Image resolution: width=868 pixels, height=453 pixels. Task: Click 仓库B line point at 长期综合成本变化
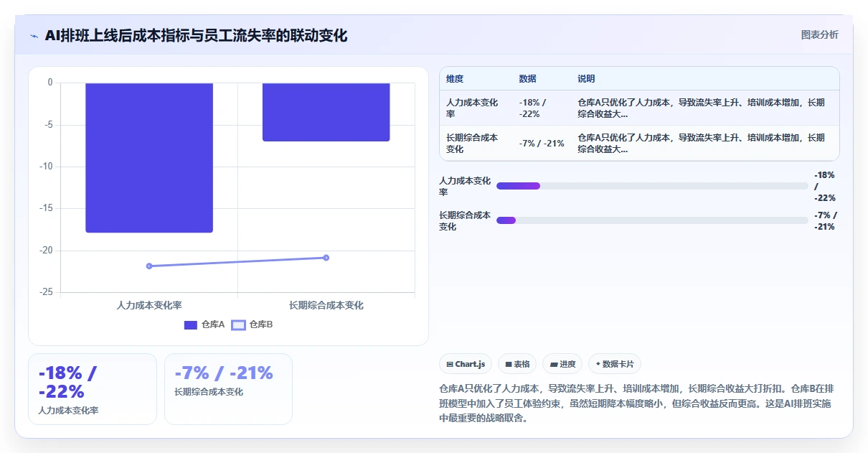pyautogui.click(x=326, y=258)
